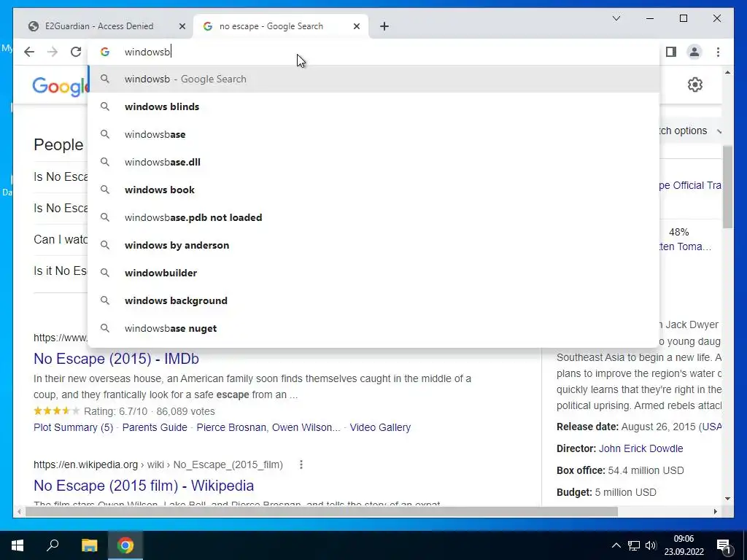Screen dimensions: 747x560
Task: Open a new tab with plus button
Action: 384,27
